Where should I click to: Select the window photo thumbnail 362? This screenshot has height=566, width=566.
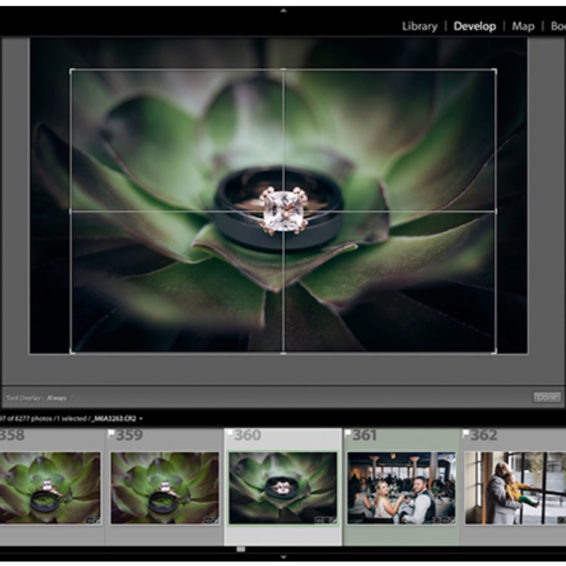pos(515,487)
